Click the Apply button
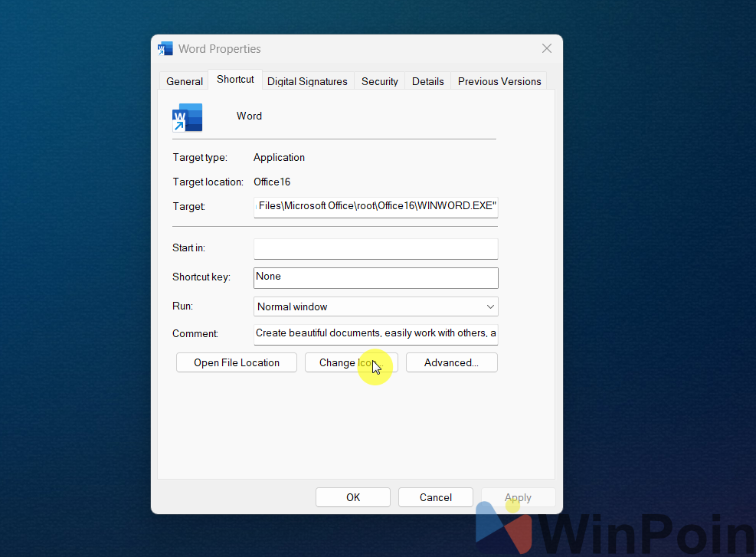Image resolution: width=756 pixels, height=557 pixels. (x=518, y=497)
